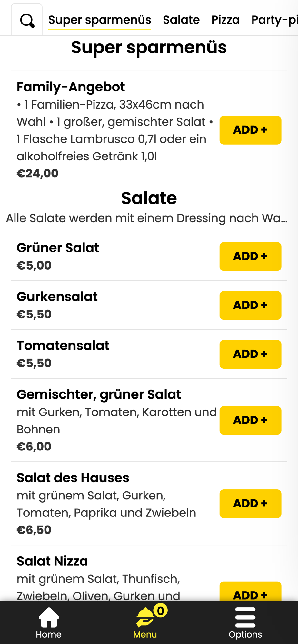
Task: Open the Menu serving bell icon
Action: [145, 618]
